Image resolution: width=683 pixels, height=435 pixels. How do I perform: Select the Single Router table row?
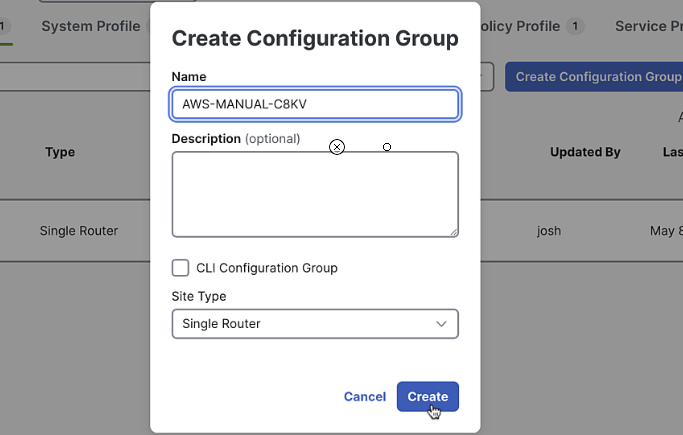79,231
